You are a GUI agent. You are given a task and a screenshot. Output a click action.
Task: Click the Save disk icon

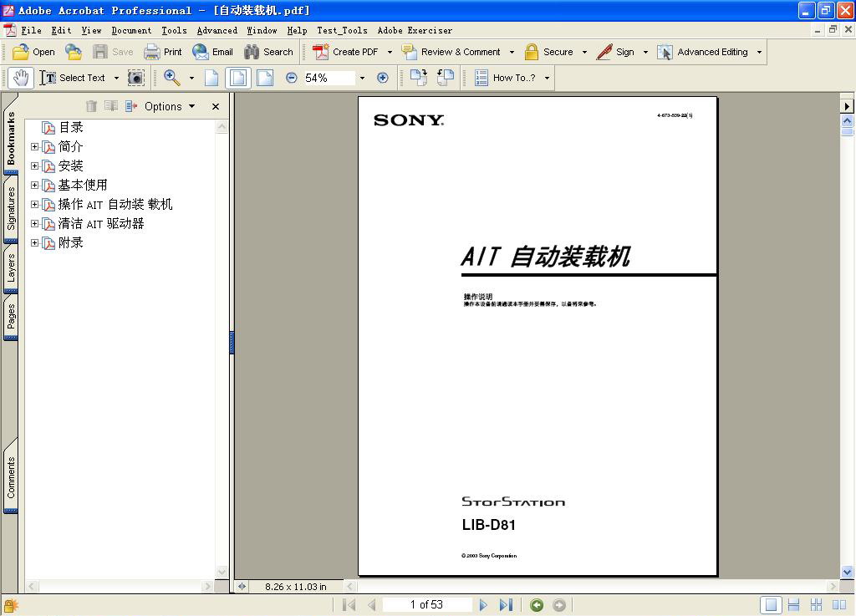click(x=100, y=52)
